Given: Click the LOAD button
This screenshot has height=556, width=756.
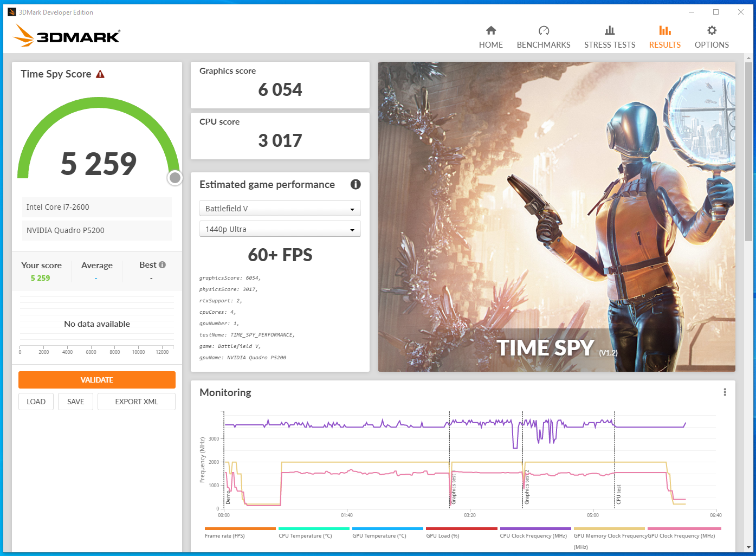Looking at the screenshot, I should pos(36,402).
